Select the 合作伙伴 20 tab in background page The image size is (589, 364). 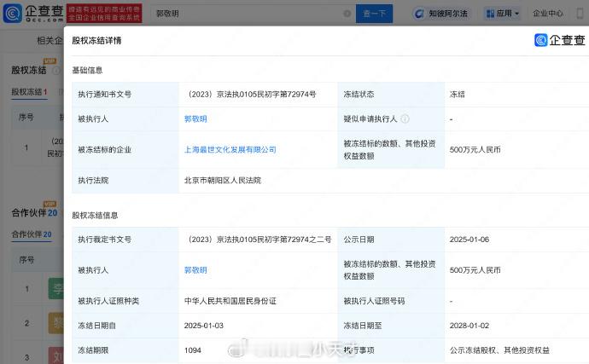(x=32, y=234)
